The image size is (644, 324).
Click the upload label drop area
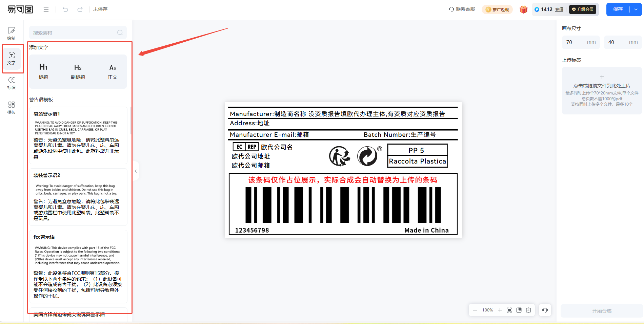[602, 91]
